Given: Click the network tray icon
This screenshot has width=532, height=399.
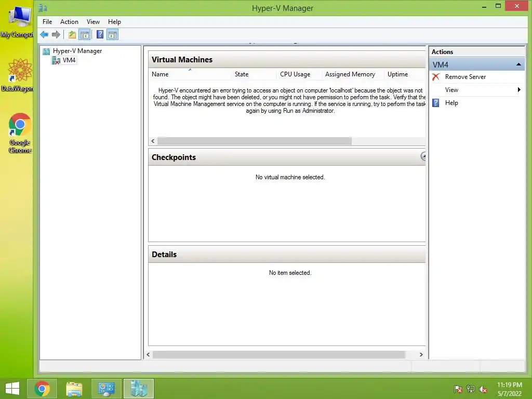Looking at the screenshot, I should coord(471,389).
